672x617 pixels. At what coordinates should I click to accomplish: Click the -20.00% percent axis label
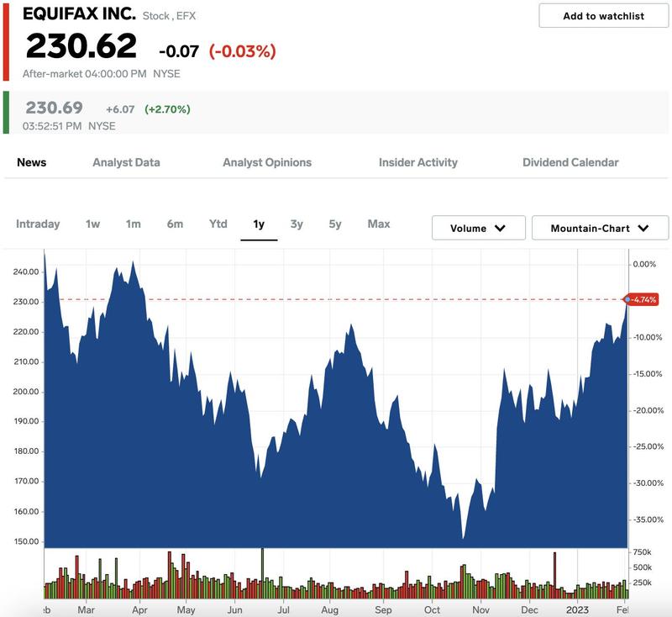(x=648, y=410)
